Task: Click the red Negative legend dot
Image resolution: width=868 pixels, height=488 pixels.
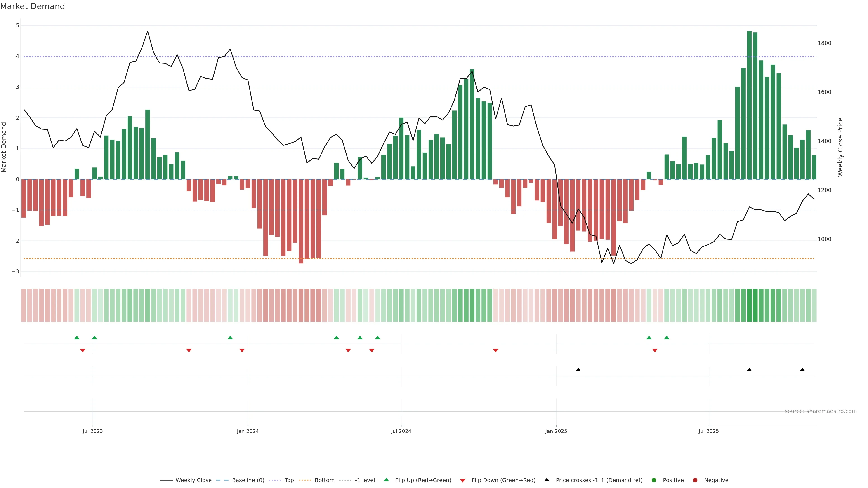Action: point(695,480)
